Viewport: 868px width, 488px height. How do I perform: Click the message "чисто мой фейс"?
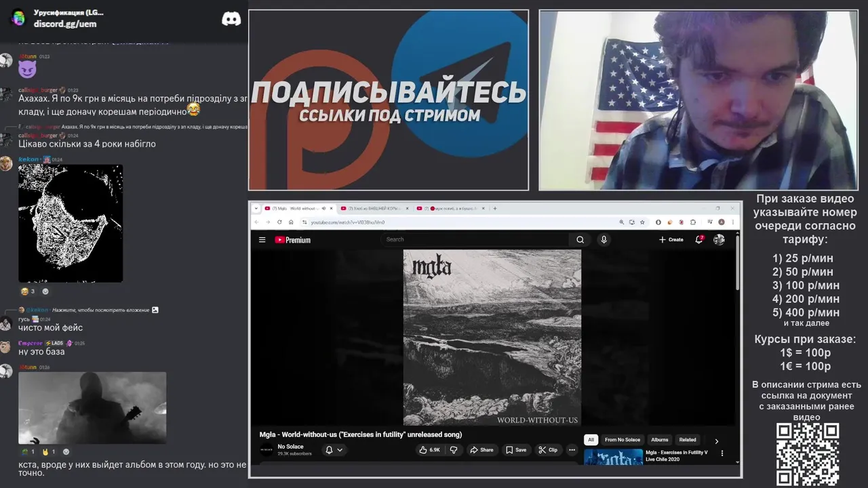pyautogui.click(x=51, y=327)
